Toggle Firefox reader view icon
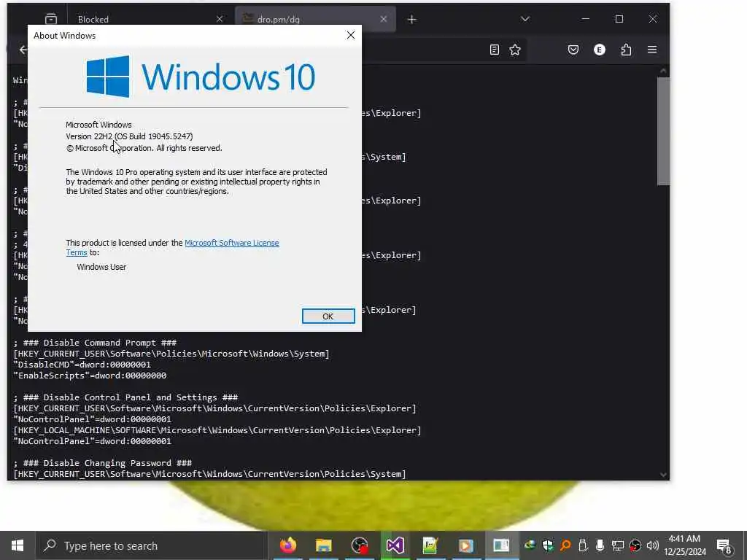747x560 pixels. point(495,50)
